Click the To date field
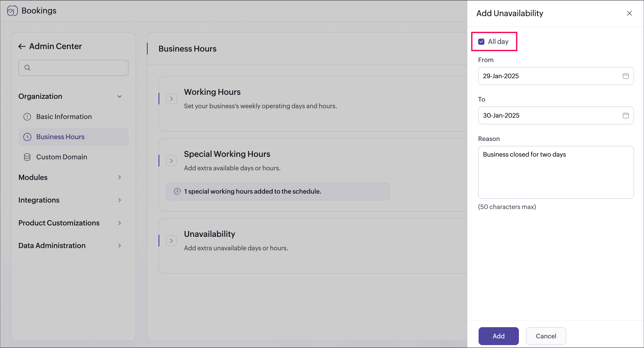The image size is (644, 348). [x=556, y=115]
